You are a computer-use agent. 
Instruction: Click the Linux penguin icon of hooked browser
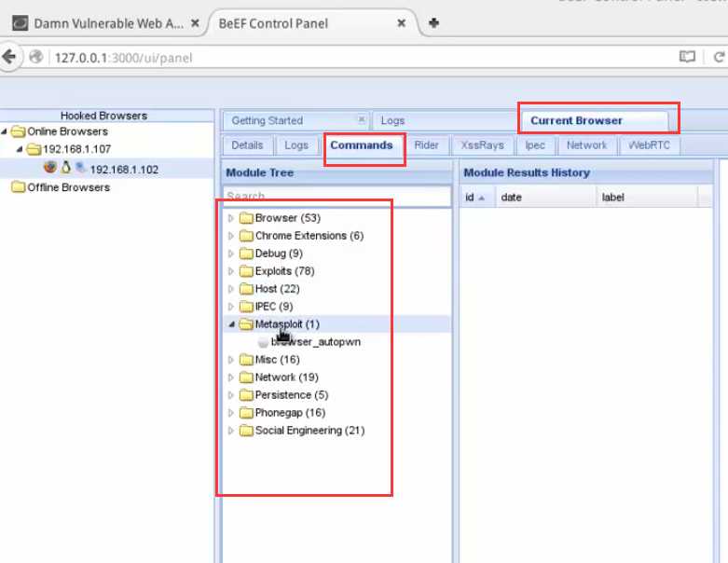click(x=66, y=167)
